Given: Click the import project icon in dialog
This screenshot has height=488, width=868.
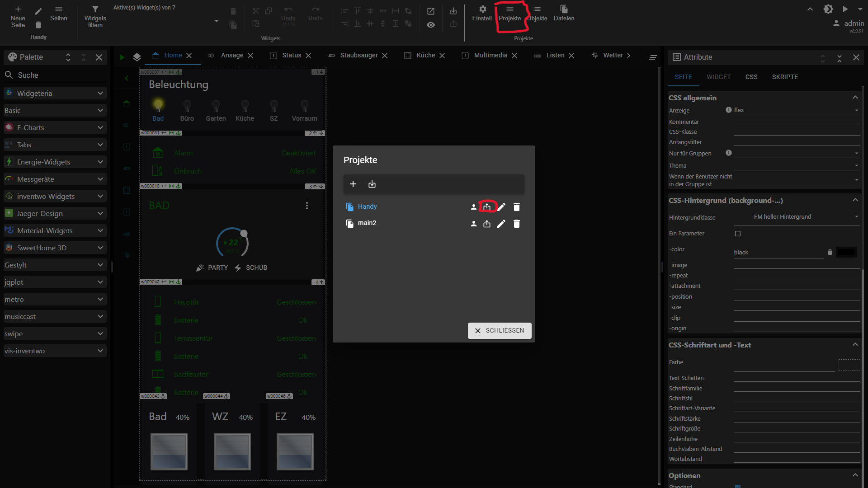Looking at the screenshot, I should click(372, 184).
